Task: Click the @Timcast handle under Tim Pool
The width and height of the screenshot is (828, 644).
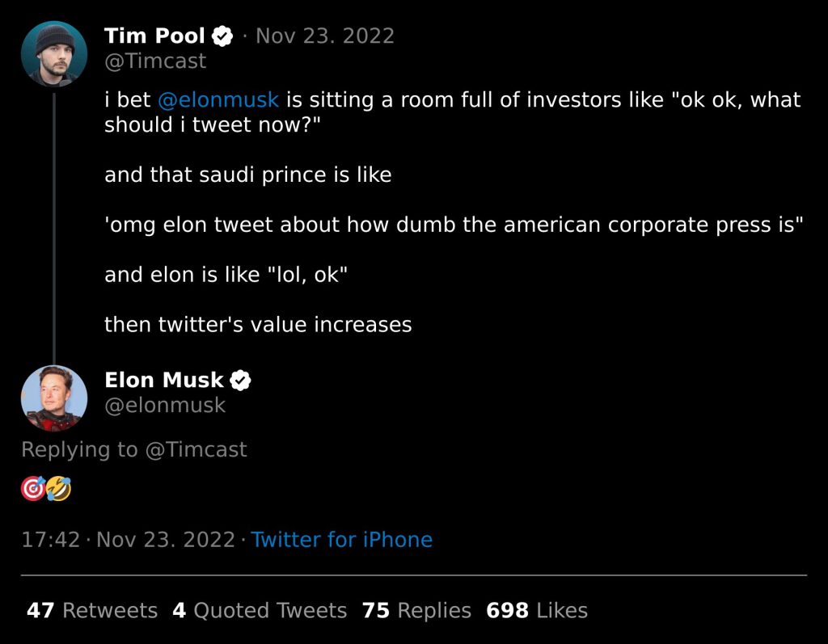Action: (155, 61)
